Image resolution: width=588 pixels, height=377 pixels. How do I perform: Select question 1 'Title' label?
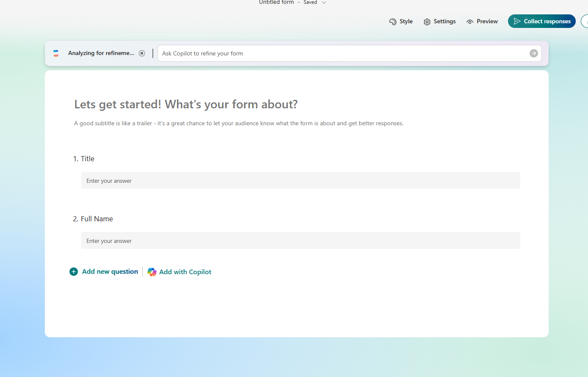point(88,159)
